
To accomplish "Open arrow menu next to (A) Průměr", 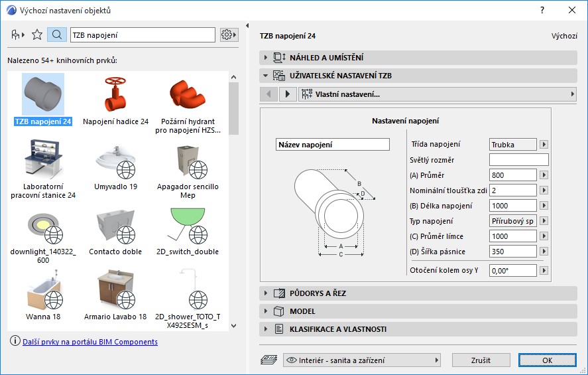I will 544,175.
